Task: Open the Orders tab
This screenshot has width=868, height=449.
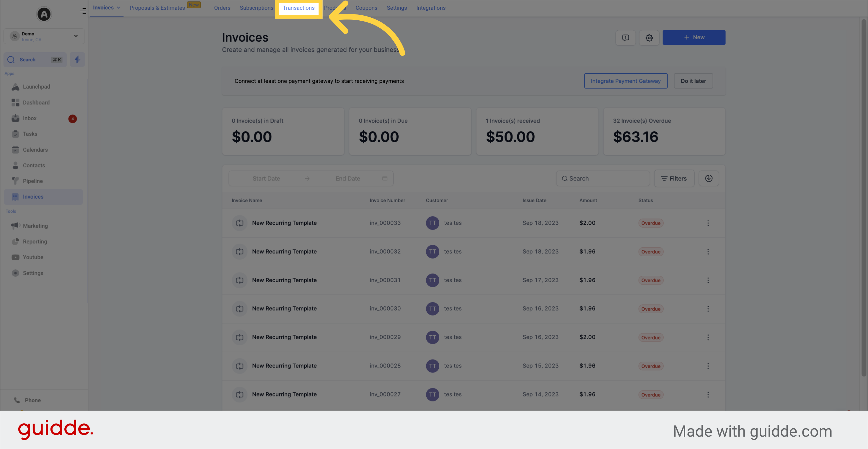Action: [222, 8]
